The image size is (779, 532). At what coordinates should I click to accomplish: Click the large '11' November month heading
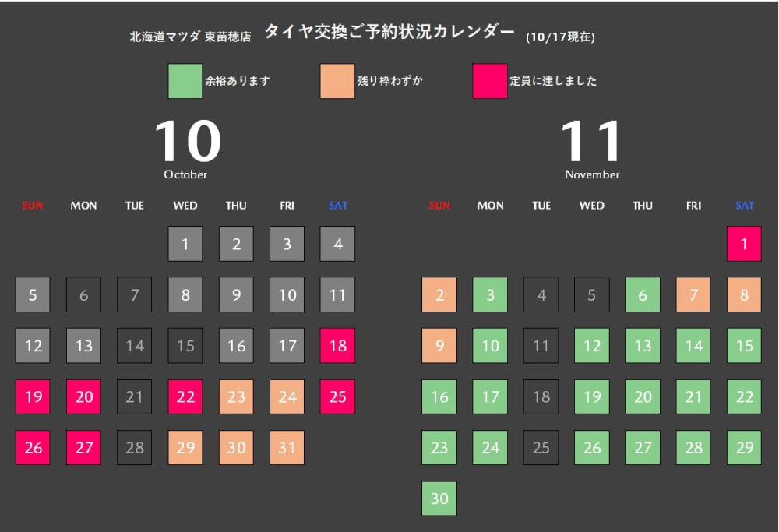pyautogui.click(x=592, y=142)
